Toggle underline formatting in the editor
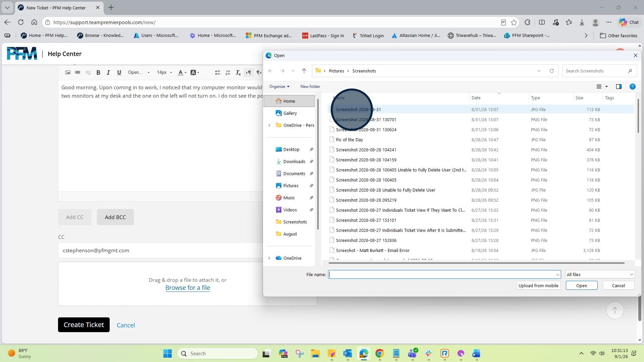Viewport: 644px width, 362px height. [x=119, y=72]
